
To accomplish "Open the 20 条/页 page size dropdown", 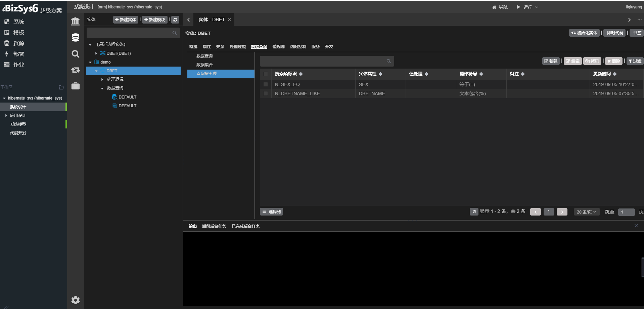I will (586, 212).
